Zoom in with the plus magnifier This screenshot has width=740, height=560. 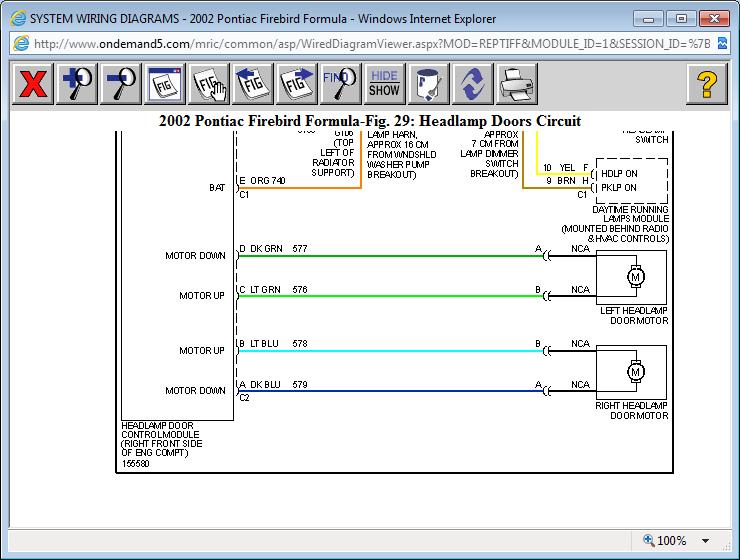77,84
